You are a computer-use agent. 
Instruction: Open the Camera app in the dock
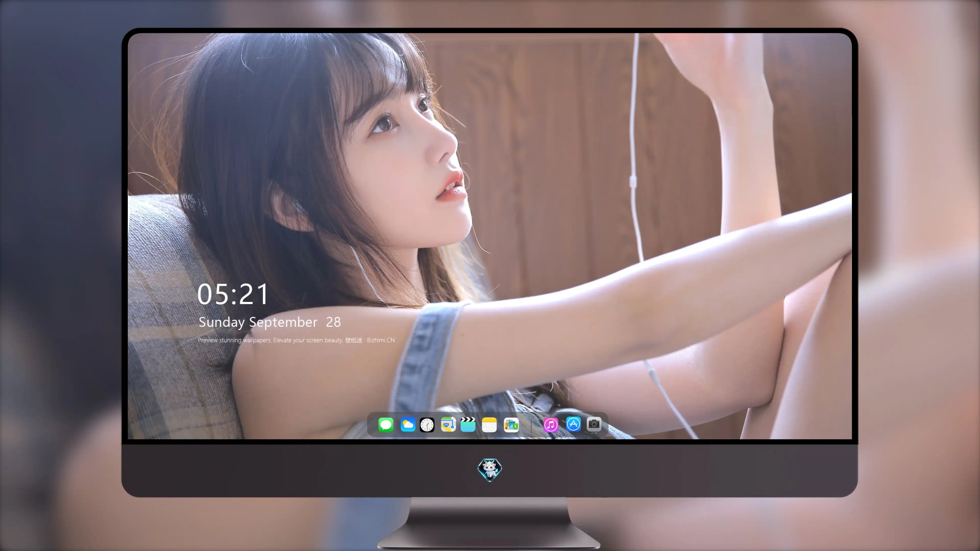coord(594,424)
